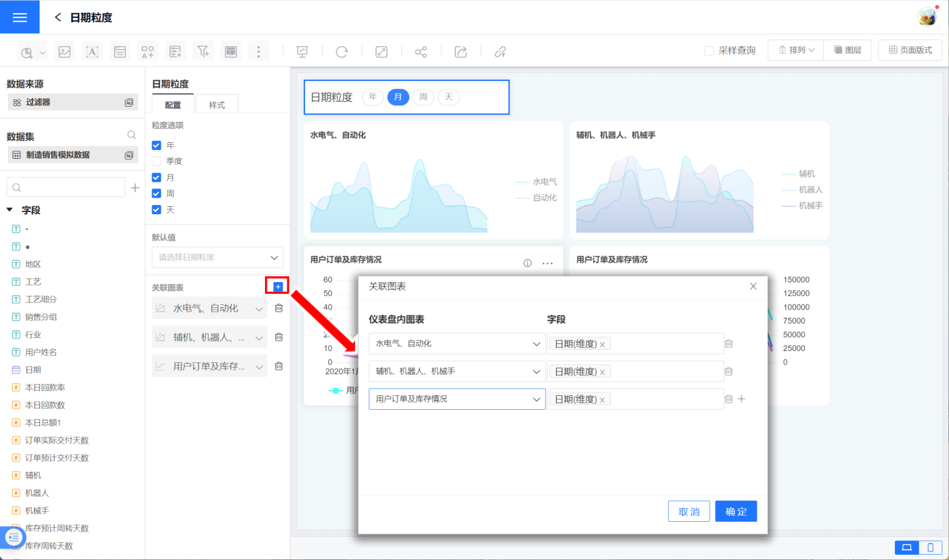Switch to the 样式 tab
Viewport: 949px width, 560px height.
(x=217, y=105)
